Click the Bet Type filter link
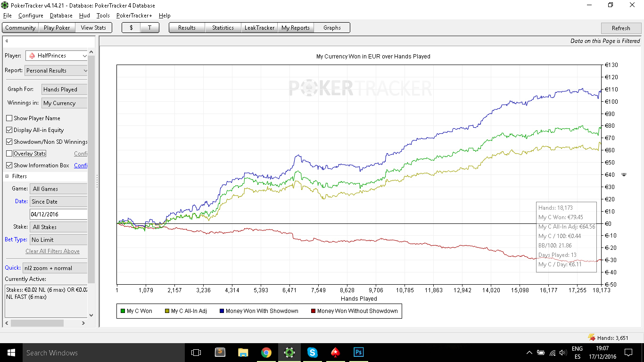Screen dimensions: 644x362 [x=16, y=239]
